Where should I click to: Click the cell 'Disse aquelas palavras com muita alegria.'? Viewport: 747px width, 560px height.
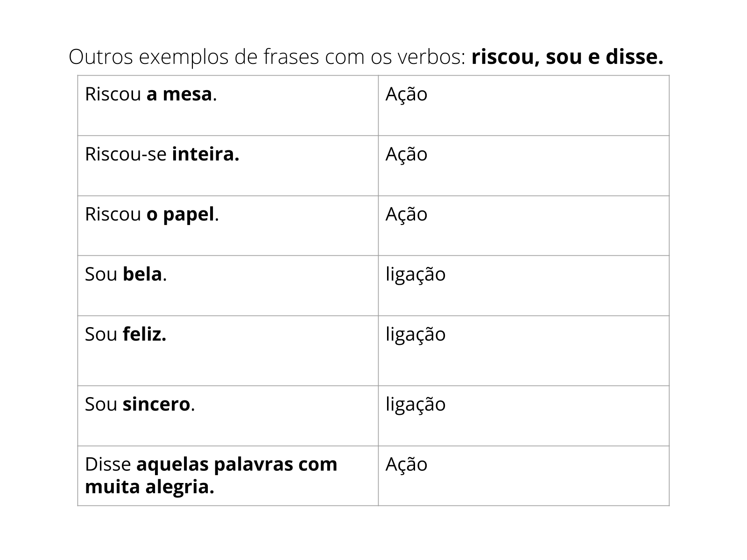228,476
